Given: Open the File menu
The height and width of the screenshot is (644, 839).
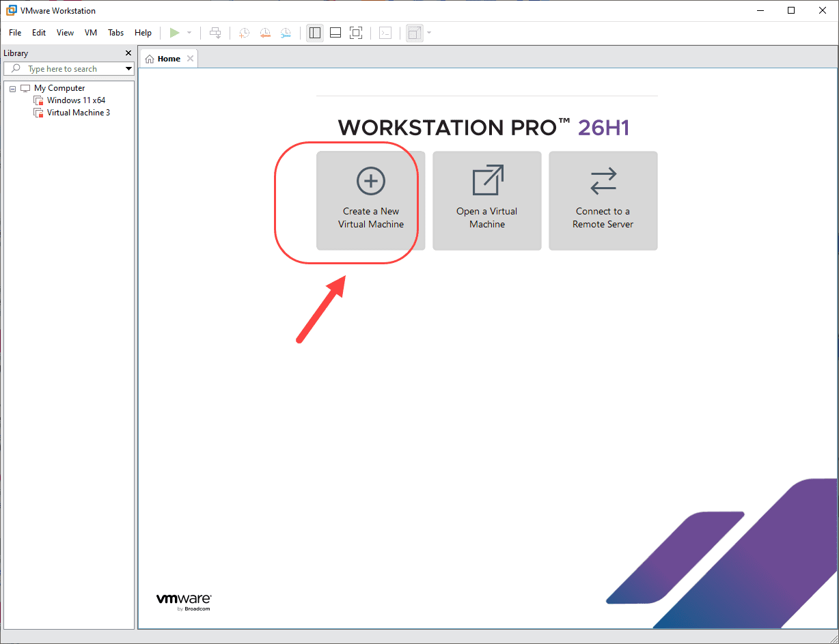Looking at the screenshot, I should click(x=15, y=33).
